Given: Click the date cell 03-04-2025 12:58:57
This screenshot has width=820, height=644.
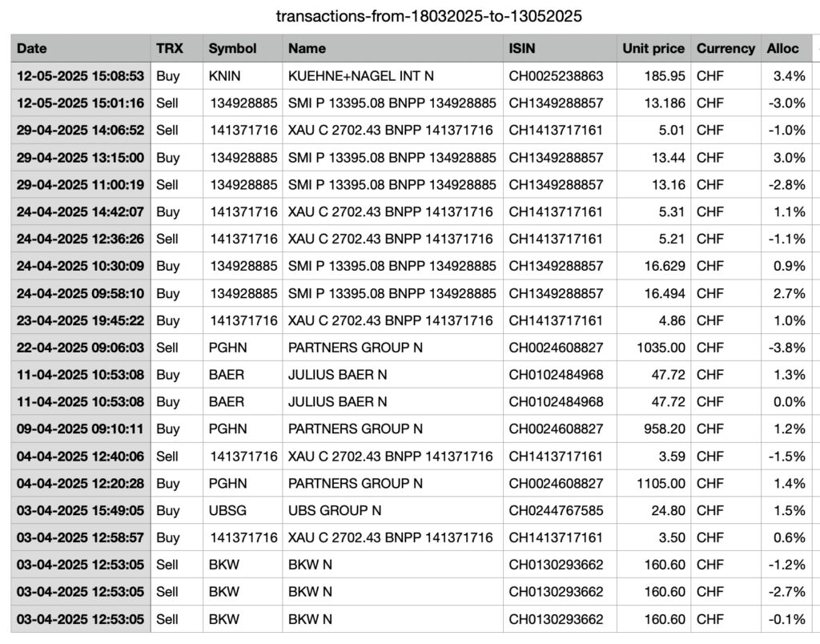Looking at the screenshot, I should pyautogui.click(x=81, y=537).
